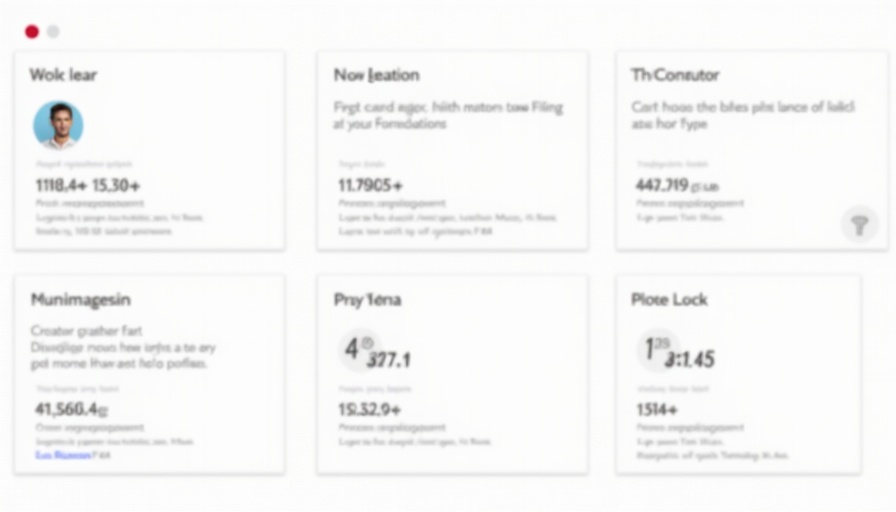
Task: Select the Munimagesin card heading
Action: 80,299
